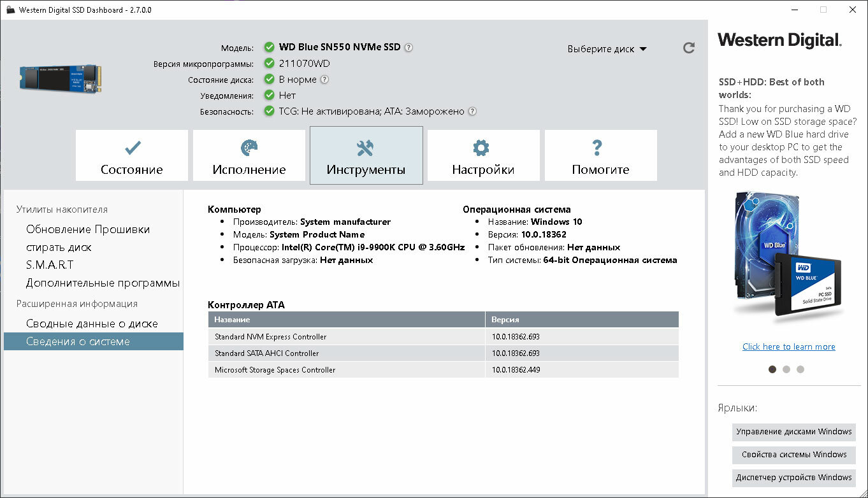Open the 'Помогите' help tab
The height and width of the screenshot is (498, 868).
(600, 156)
